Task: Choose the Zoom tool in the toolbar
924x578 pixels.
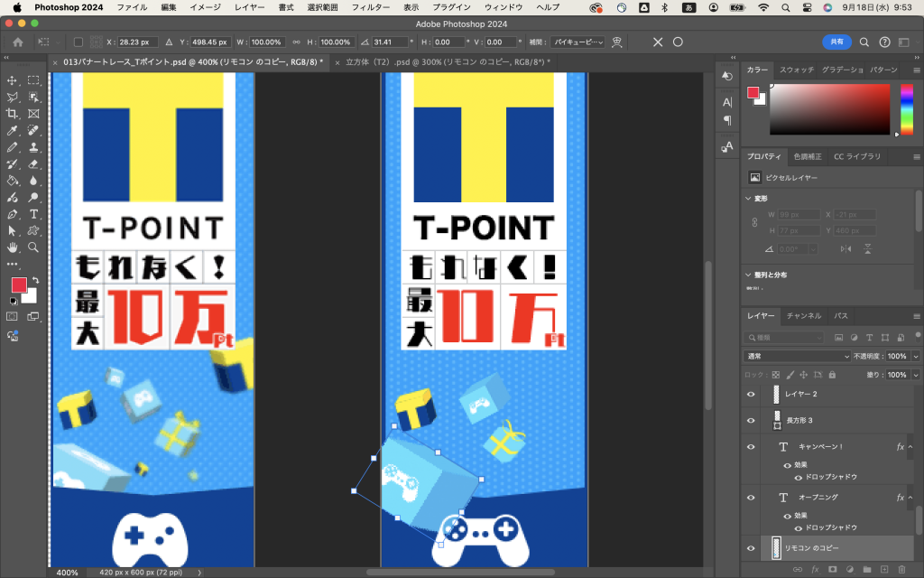Action: [x=33, y=247]
